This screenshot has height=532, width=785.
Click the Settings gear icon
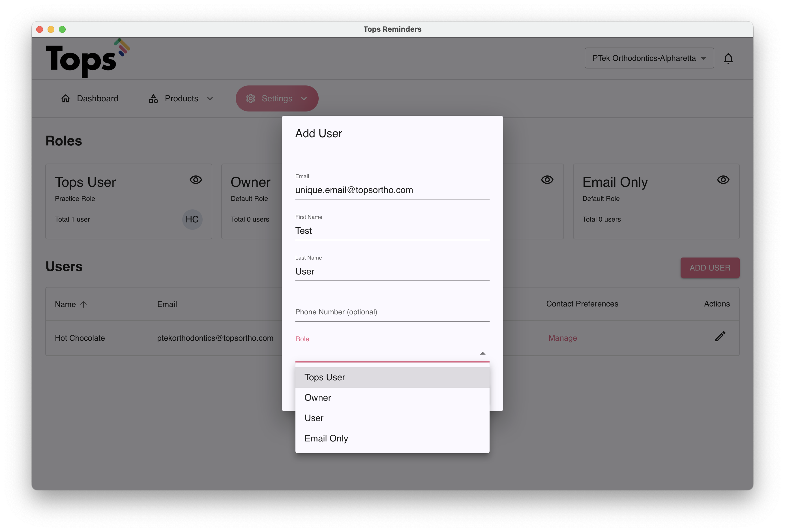coord(251,98)
